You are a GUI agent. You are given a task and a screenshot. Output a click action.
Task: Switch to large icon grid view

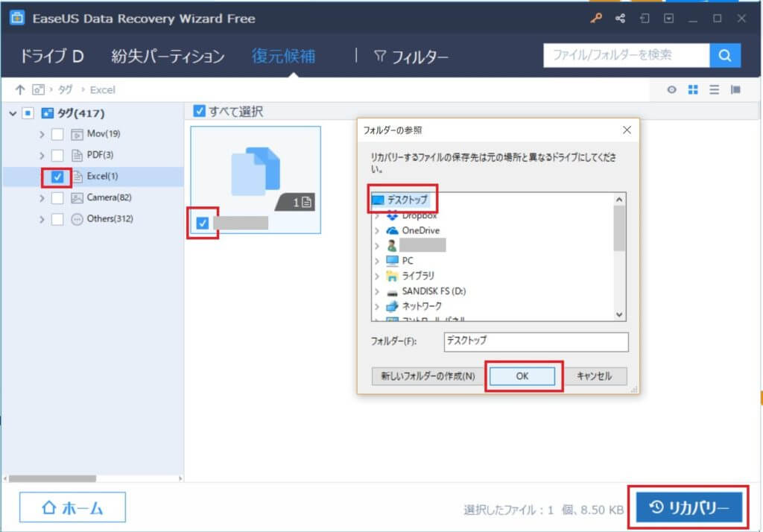pos(693,89)
